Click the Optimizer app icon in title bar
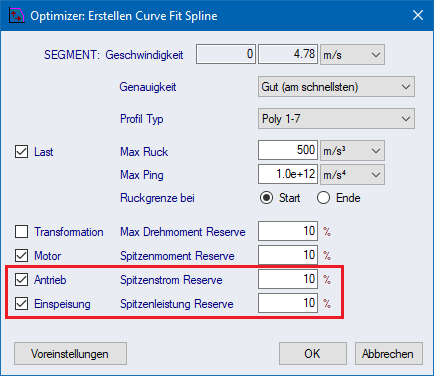The height and width of the screenshot is (376, 434). (16, 16)
